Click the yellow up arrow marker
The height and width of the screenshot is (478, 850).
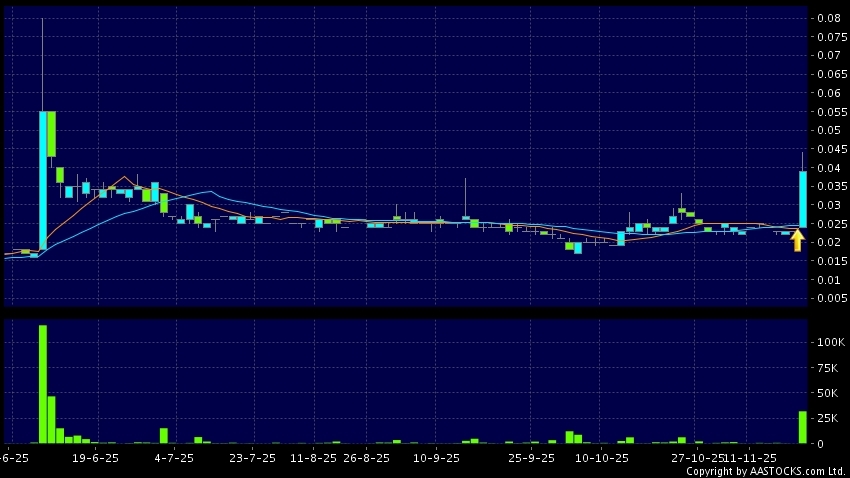point(797,240)
